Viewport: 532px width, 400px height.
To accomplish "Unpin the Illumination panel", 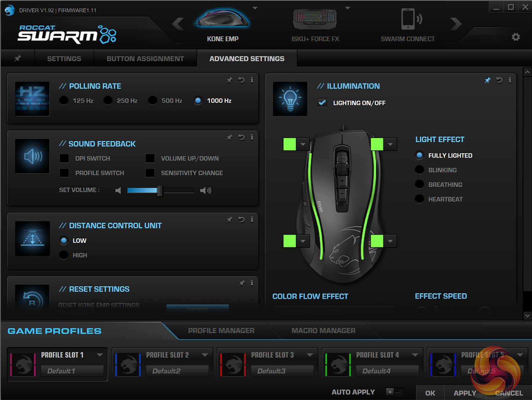I will 488,80.
